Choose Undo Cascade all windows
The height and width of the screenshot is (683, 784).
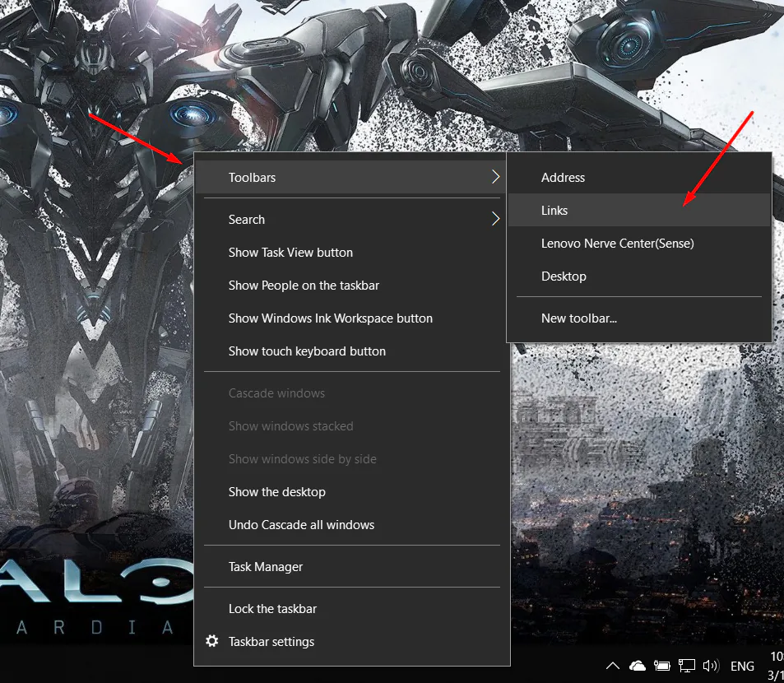click(x=351, y=524)
